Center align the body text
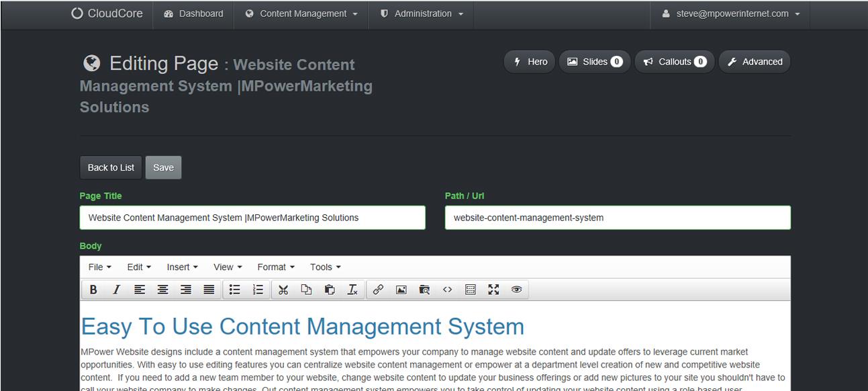The height and width of the screenshot is (391, 868). point(162,290)
